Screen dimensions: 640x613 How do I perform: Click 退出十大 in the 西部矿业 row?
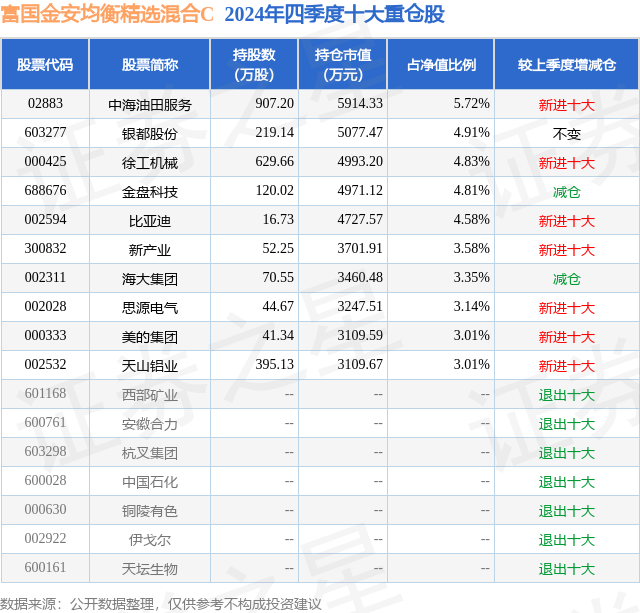coord(567,395)
